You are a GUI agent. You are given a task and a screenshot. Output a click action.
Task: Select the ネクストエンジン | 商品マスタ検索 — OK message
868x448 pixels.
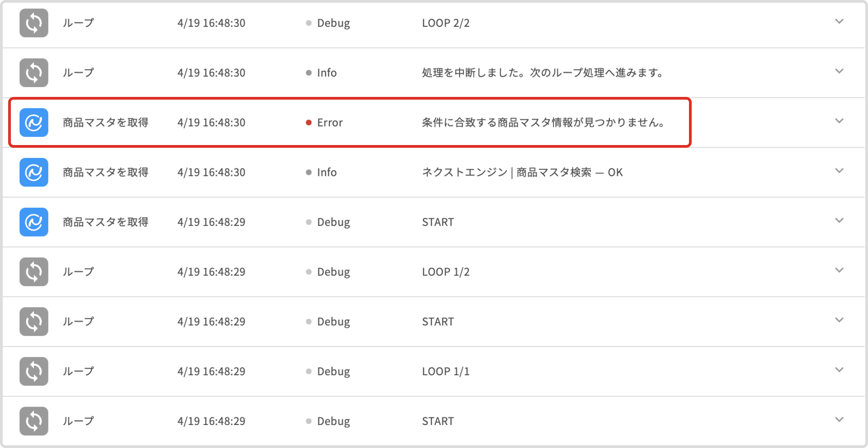point(522,172)
